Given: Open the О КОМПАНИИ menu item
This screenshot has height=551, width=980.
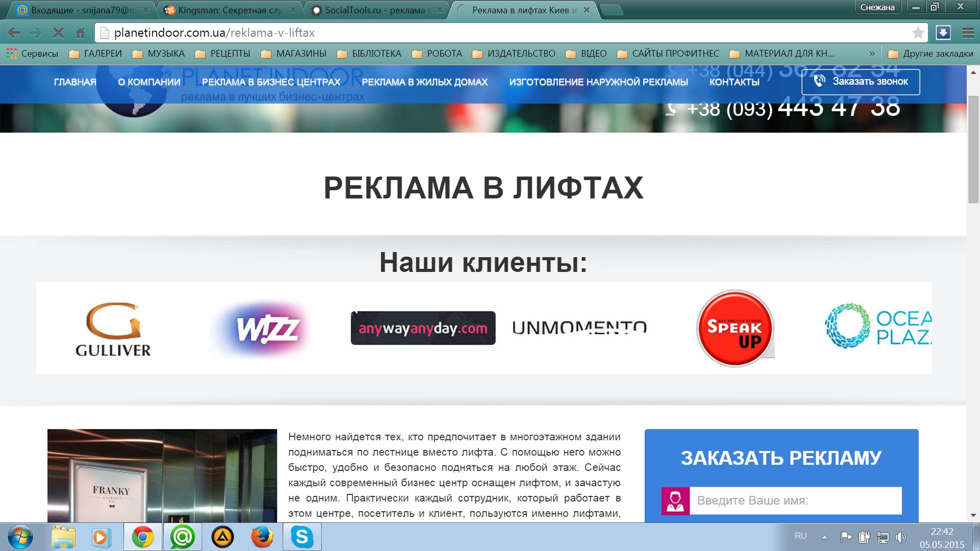Looking at the screenshot, I should [x=149, y=82].
